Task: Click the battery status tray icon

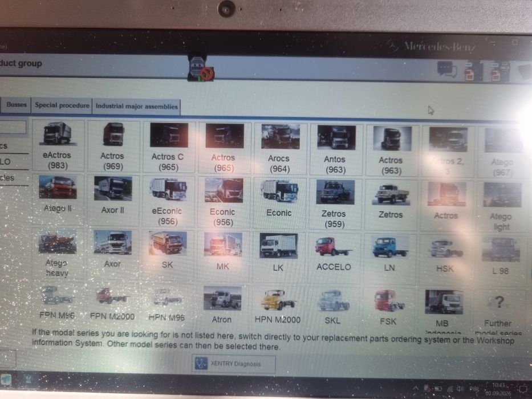Action: click(x=438, y=389)
